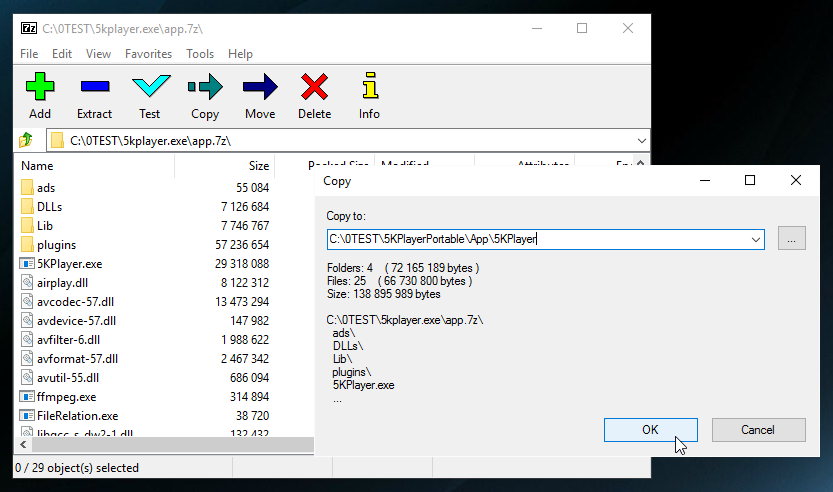The image size is (833, 492).
Task: Select the DLLs folder icon
Action: click(27, 206)
